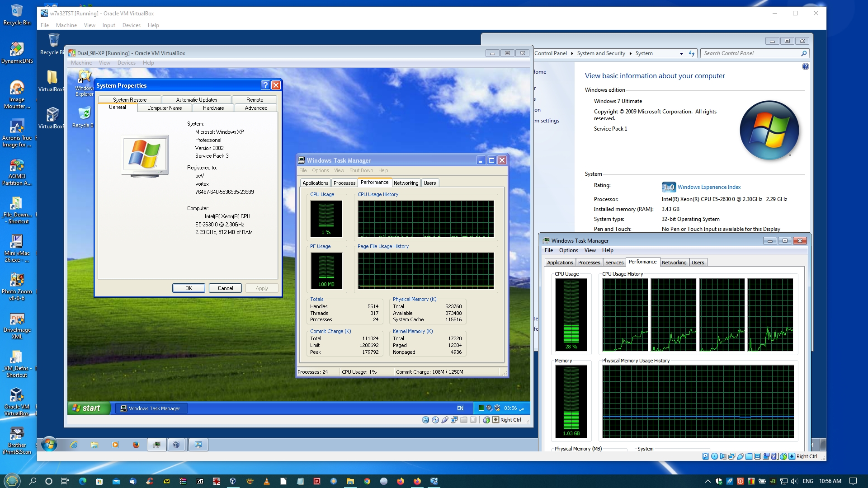Launch the DynamicDNS desktop shortcut

coord(17,53)
